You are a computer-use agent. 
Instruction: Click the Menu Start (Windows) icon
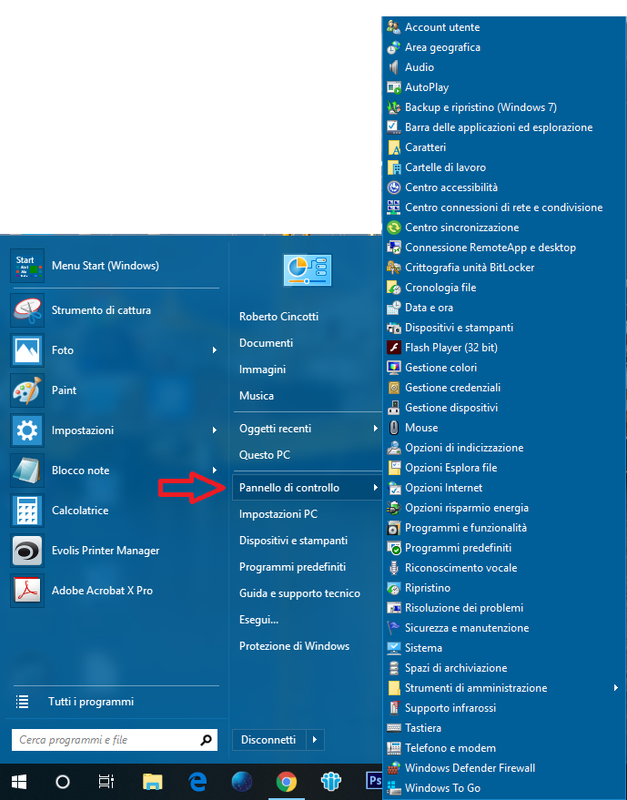point(27,265)
